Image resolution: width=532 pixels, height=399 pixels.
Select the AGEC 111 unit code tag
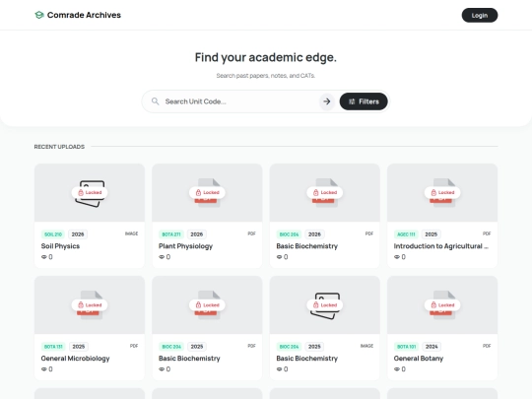406,234
